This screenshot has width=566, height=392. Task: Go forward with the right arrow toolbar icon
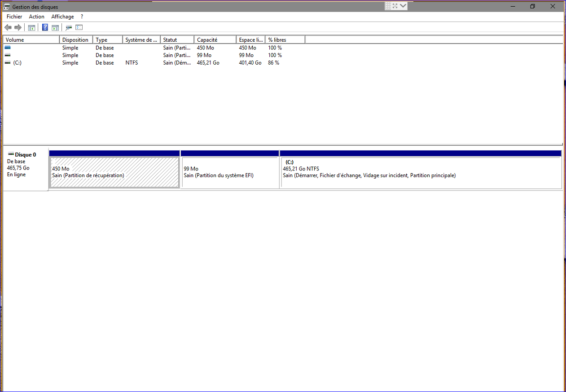(18, 28)
